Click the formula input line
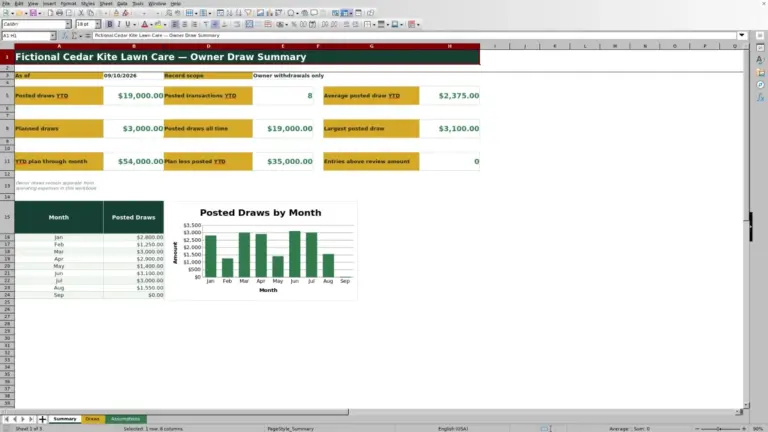The height and width of the screenshot is (432, 768). pyautogui.click(x=414, y=35)
